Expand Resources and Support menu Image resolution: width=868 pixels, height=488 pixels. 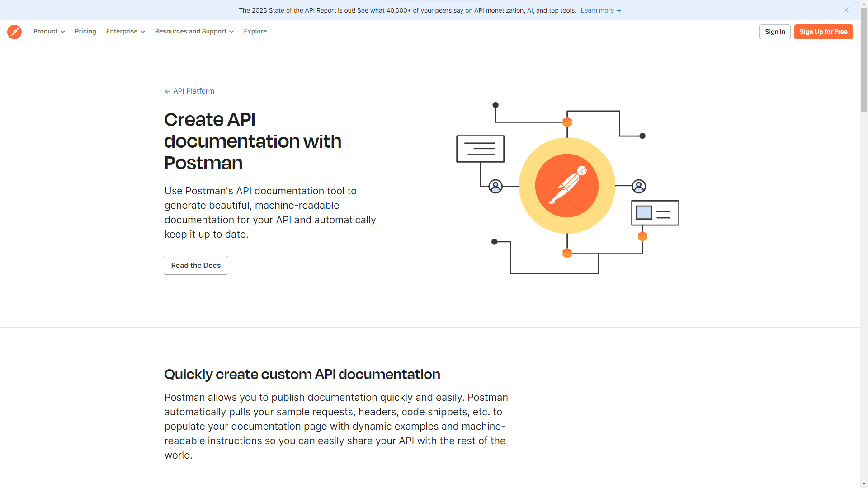[194, 32]
